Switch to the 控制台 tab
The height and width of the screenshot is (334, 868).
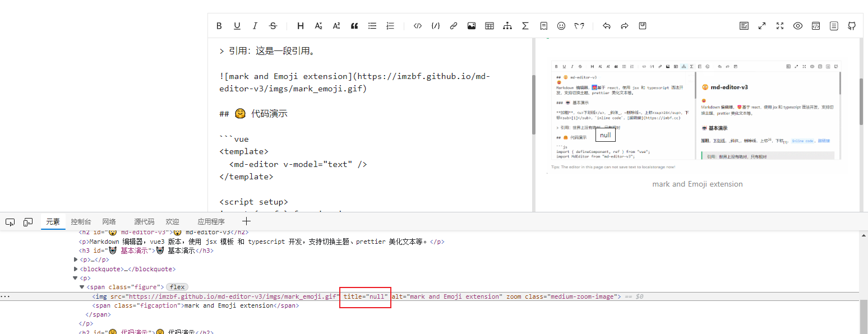[x=81, y=222]
